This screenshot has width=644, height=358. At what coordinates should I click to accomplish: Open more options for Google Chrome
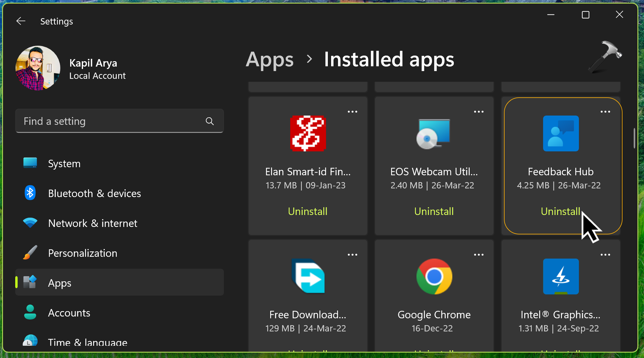point(479,255)
